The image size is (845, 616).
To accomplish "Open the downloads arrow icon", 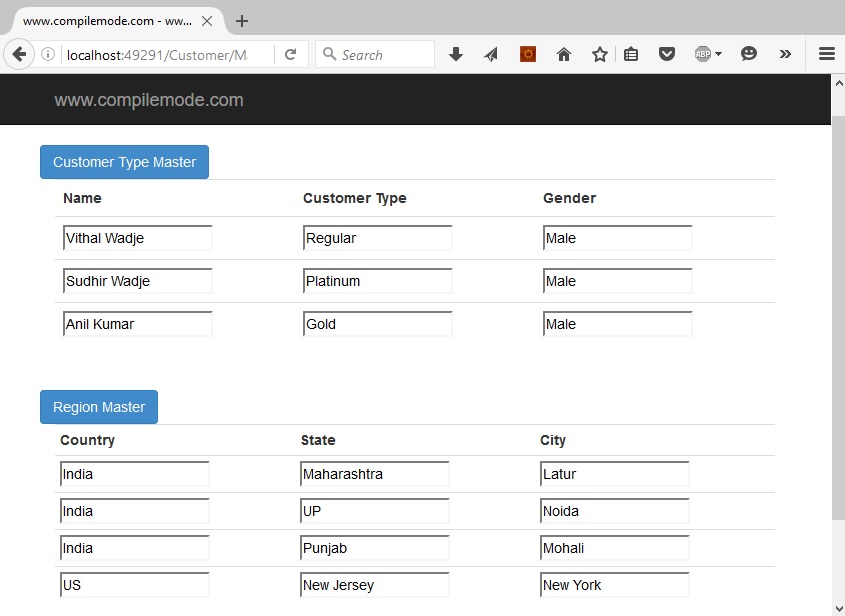I will click(456, 55).
